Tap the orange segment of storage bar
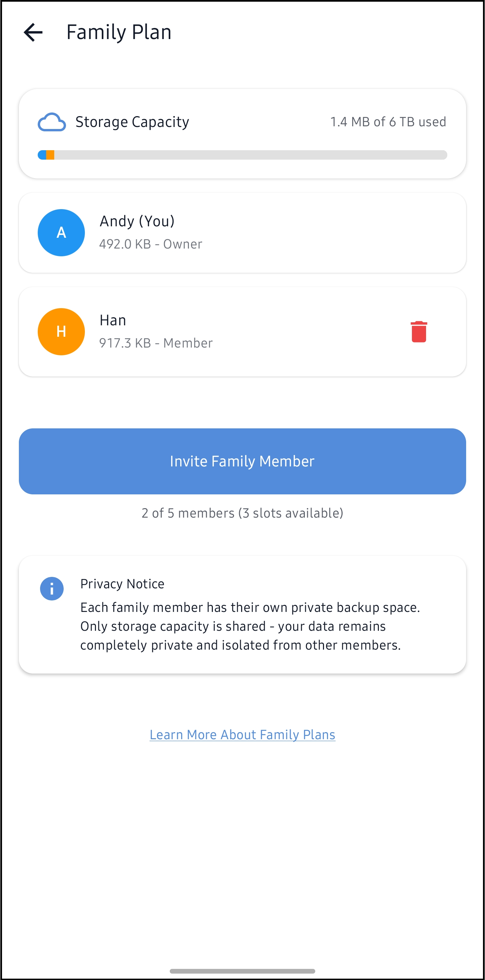Screen dimensions: 485x980 click(x=50, y=155)
